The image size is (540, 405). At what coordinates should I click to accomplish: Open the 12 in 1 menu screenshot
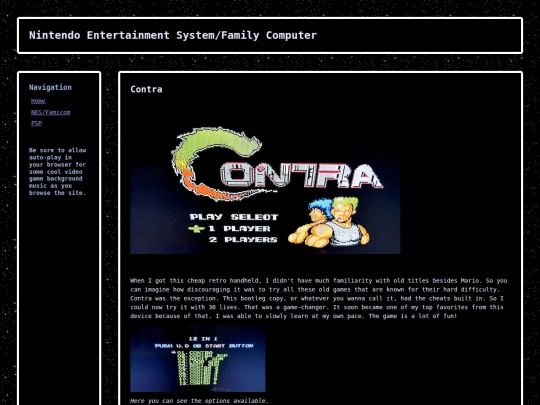click(x=198, y=359)
